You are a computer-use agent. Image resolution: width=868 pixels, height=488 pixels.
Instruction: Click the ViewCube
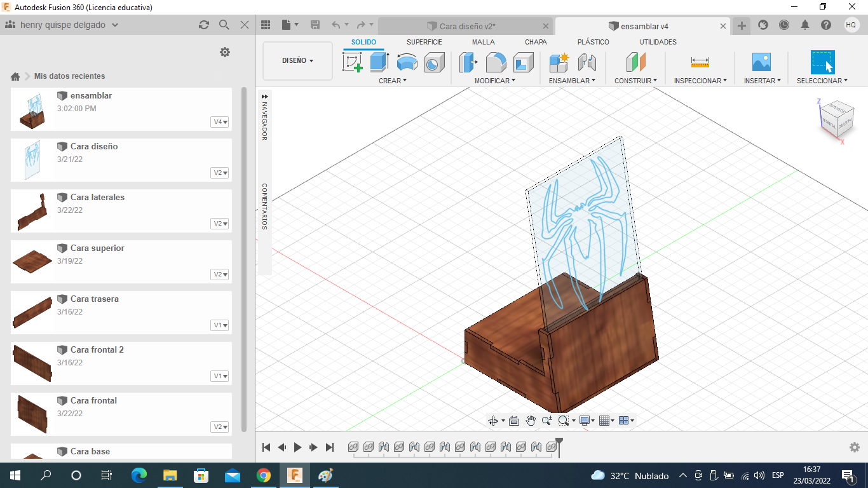(836, 119)
